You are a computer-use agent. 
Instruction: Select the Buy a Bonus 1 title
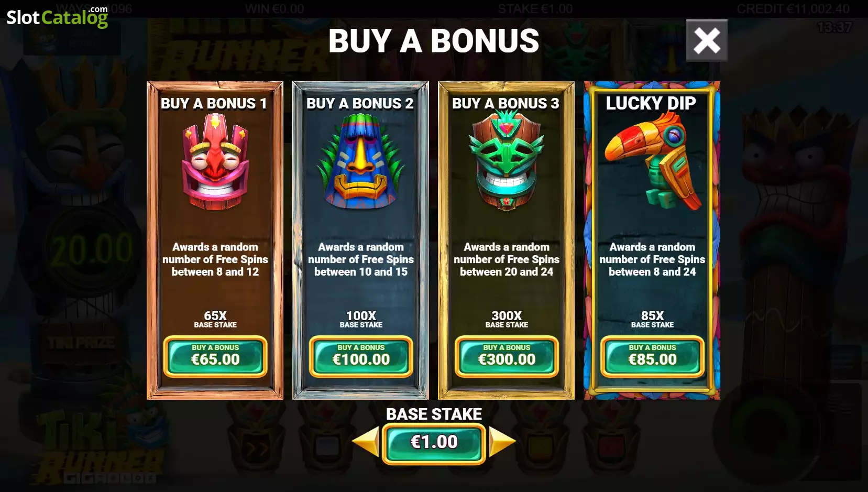[x=214, y=103]
